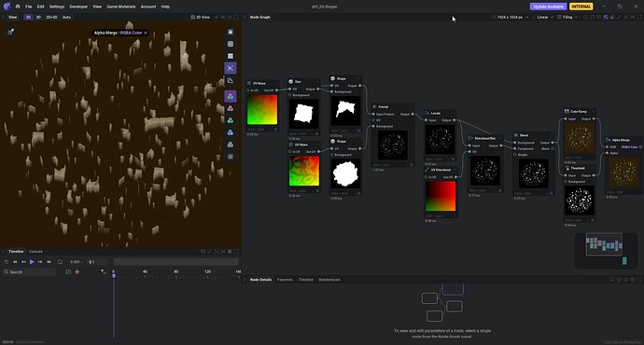Open the Game Materials menu
644x345 pixels.
click(x=121, y=7)
